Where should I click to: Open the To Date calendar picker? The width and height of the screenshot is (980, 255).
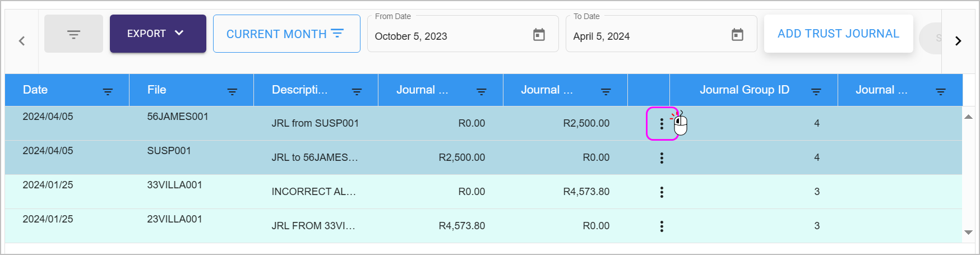(x=737, y=35)
